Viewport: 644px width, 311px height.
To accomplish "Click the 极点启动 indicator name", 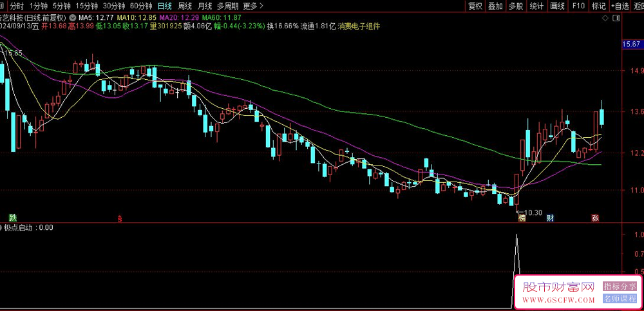I will tap(19, 227).
